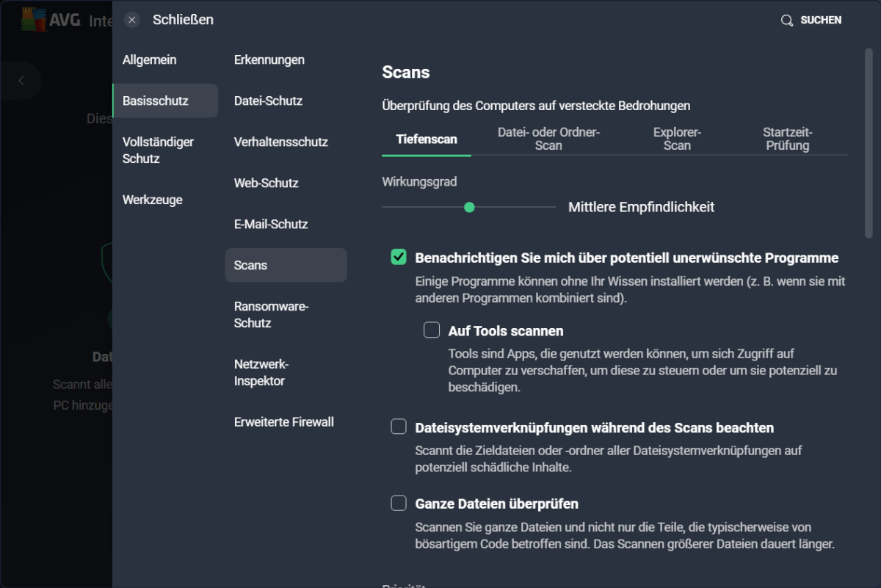
Task: Click the magnifier search icon
Action: point(787,21)
